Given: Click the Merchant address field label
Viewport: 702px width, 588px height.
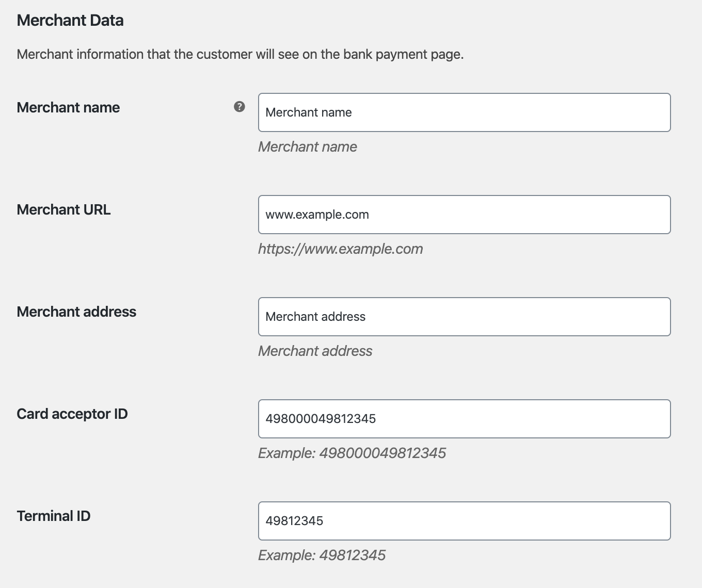Looking at the screenshot, I should 76,312.
